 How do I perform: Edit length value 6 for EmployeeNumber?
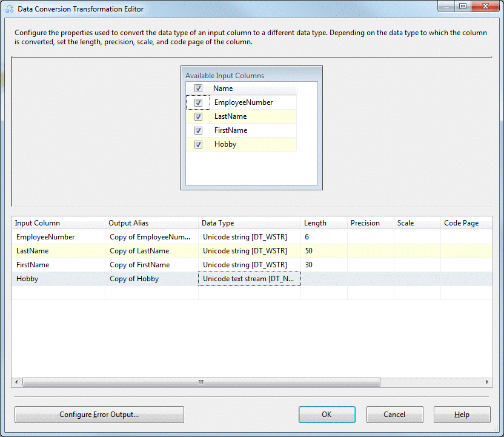[x=324, y=237]
